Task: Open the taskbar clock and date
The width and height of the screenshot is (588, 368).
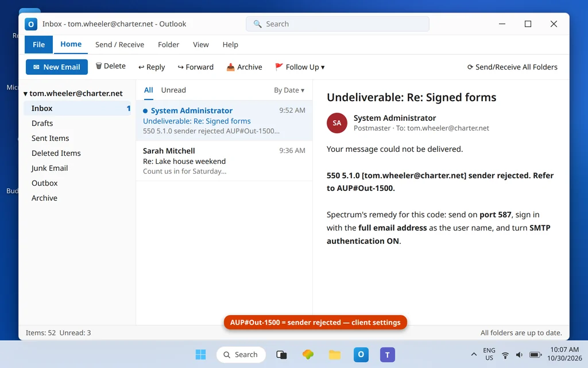Action: pos(564,354)
